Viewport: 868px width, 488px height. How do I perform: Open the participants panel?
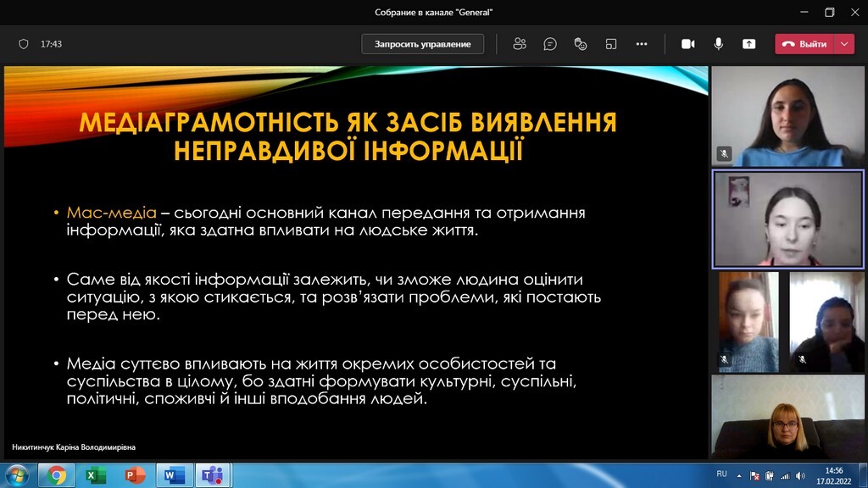520,44
